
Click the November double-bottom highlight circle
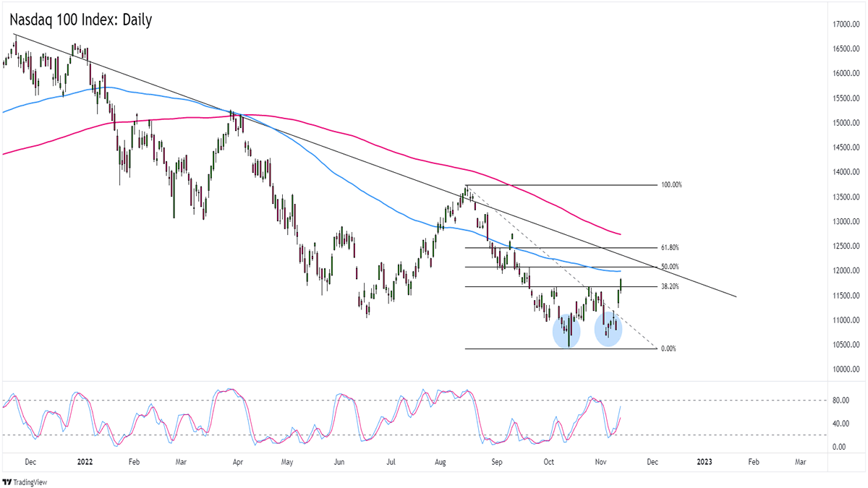[x=608, y=330]
